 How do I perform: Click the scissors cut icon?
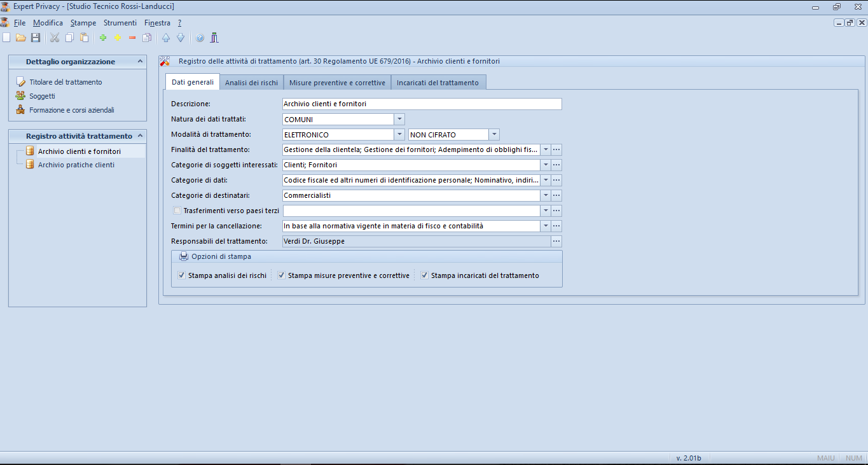[x=55, y=38]
